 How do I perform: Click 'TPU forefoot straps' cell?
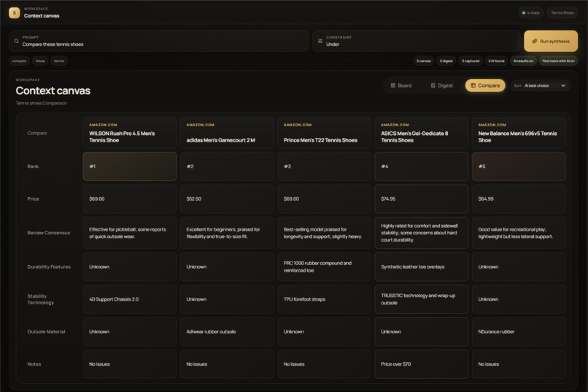tap(324, 299)
